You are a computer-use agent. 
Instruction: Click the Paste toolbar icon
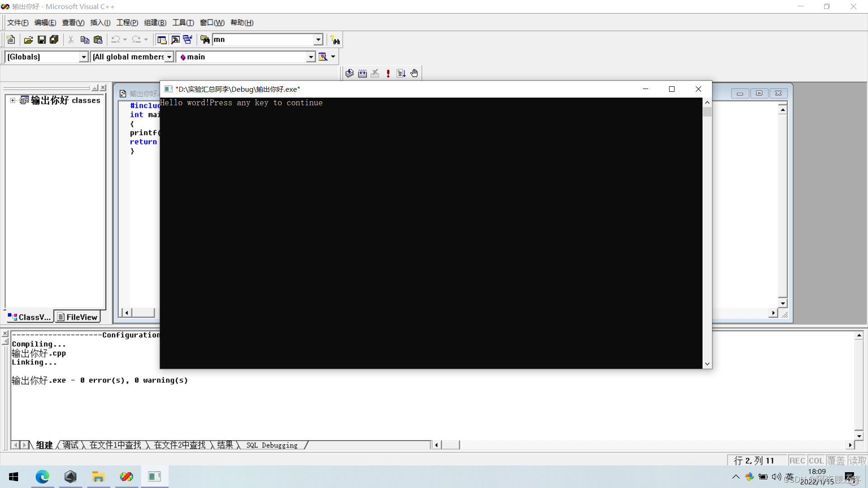98,40
